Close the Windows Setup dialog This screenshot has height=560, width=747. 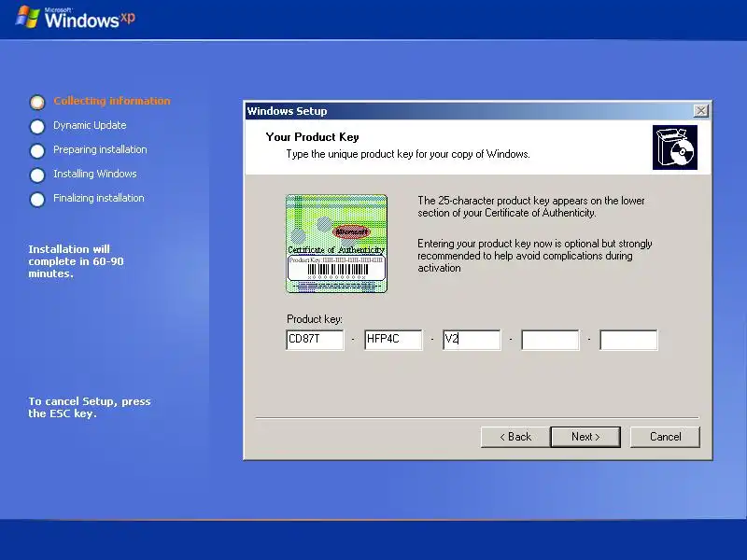(x=701, y=111)
